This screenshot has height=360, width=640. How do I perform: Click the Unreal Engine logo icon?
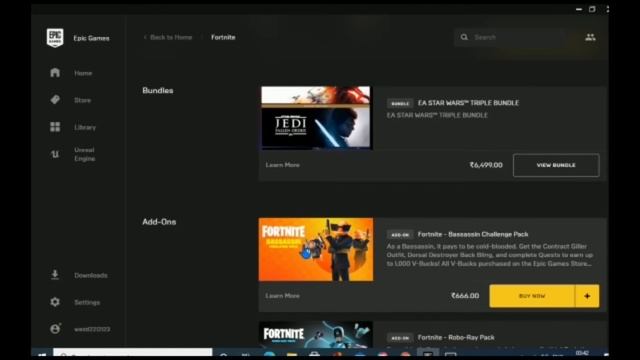pyautogui.click(x=55, y=154)
